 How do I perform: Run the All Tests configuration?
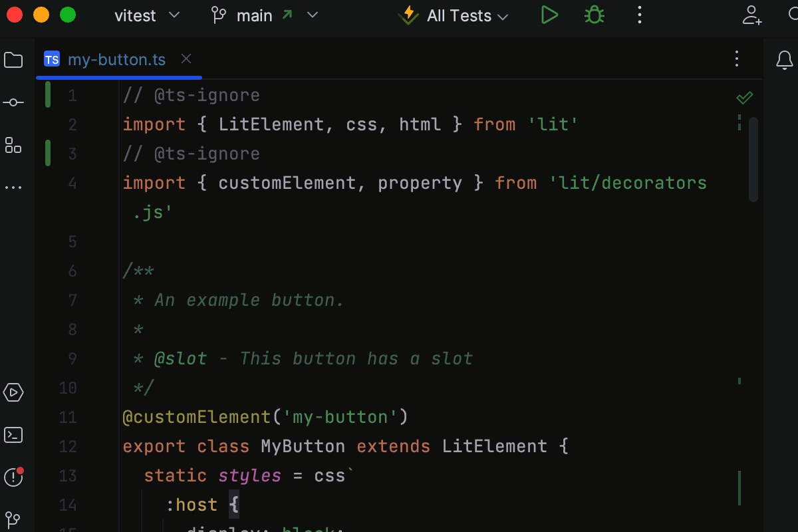click(x=549, y=15)
